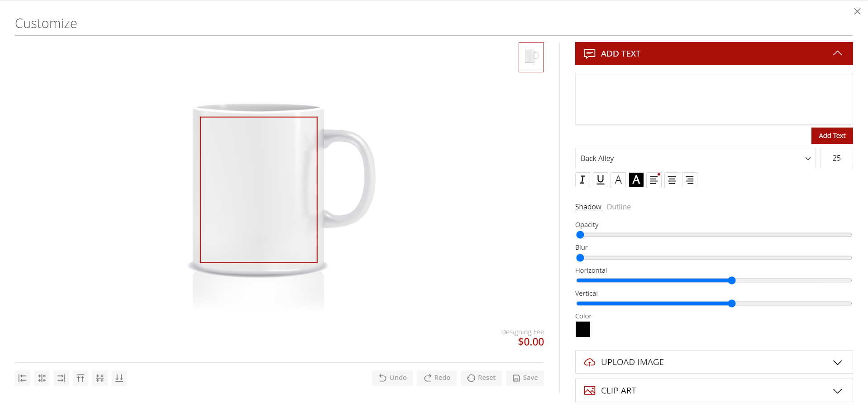Collapse the ADD TEXT panel
Image resolution: width=868 pixels, height=417 pixels.
point(837,53)
